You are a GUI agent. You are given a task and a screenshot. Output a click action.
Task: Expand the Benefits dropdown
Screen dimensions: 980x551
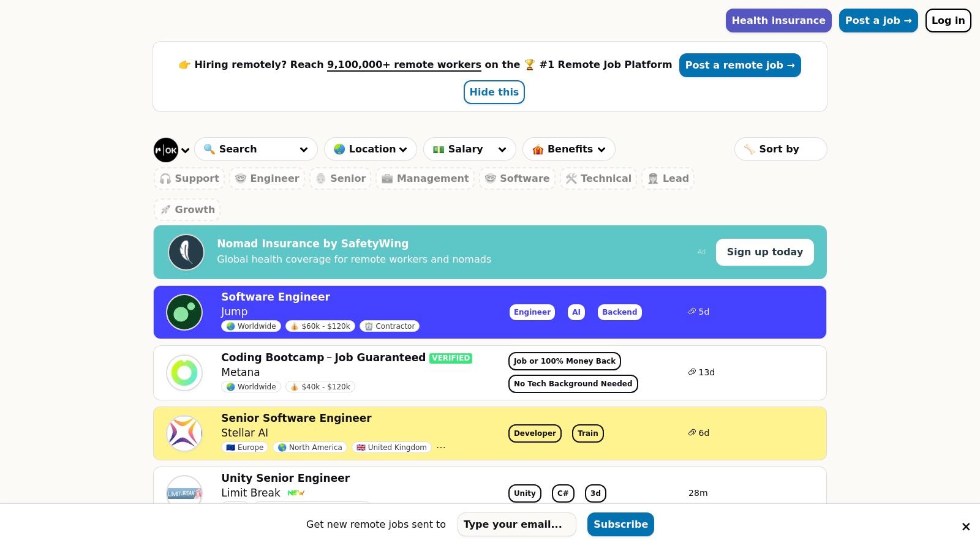[568, 149]
